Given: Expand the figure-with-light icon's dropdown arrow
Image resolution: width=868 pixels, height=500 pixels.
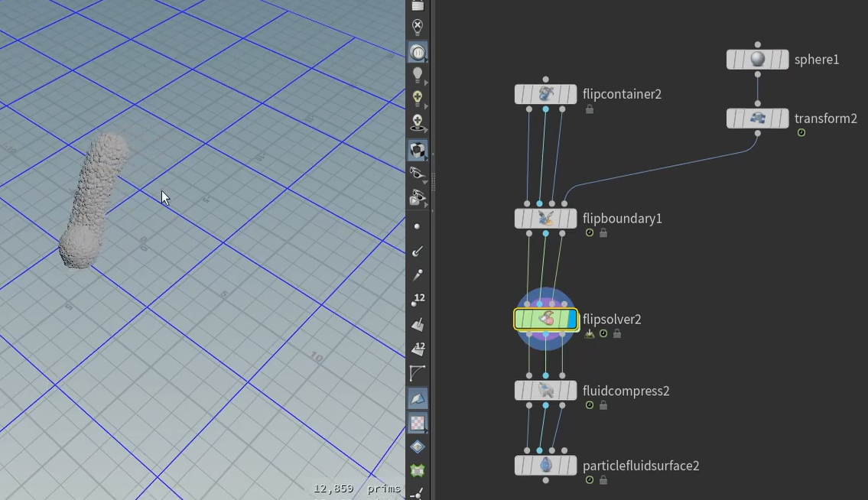Looking at the screenshot, I should 426,131.
